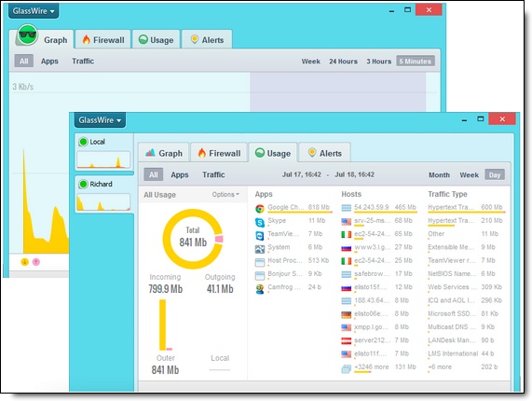Image resolution: width=532 pixels, height=401 pixels.
Task: Click the pink upload arrow icon in back window
Action: pos(36,262)
